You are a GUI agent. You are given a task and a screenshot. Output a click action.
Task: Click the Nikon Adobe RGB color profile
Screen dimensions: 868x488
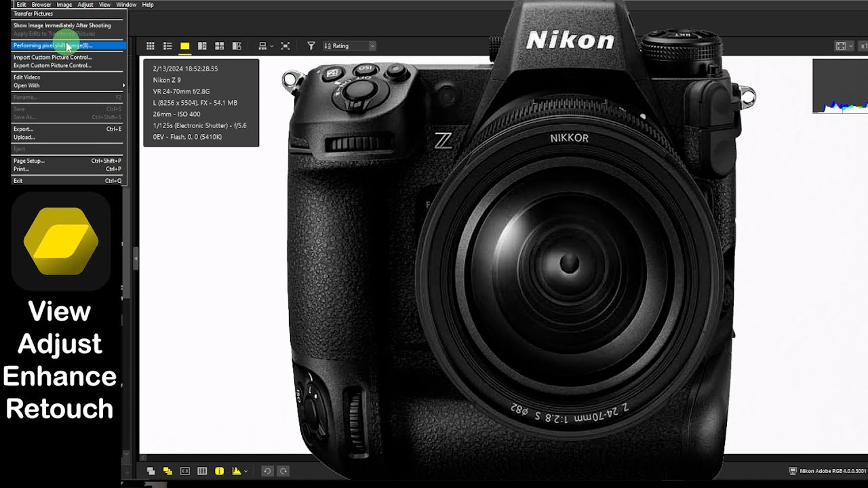click(x=833, y=471)
